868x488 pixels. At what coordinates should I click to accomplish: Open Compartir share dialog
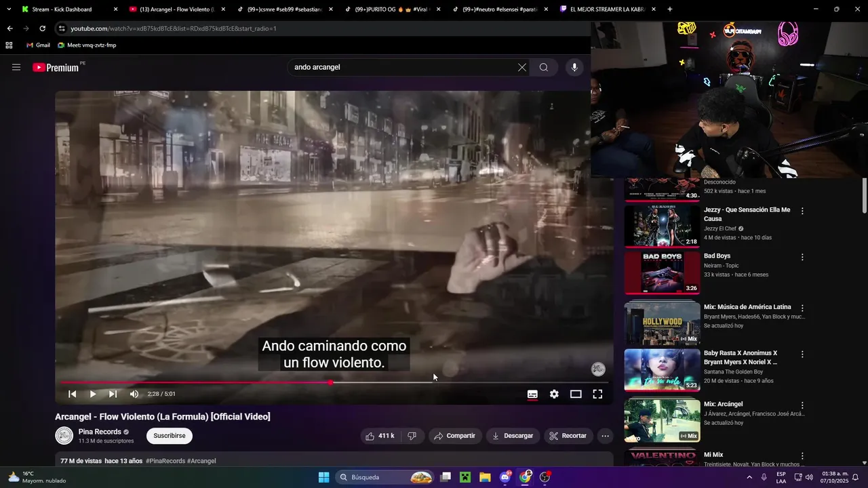[455, 436]
